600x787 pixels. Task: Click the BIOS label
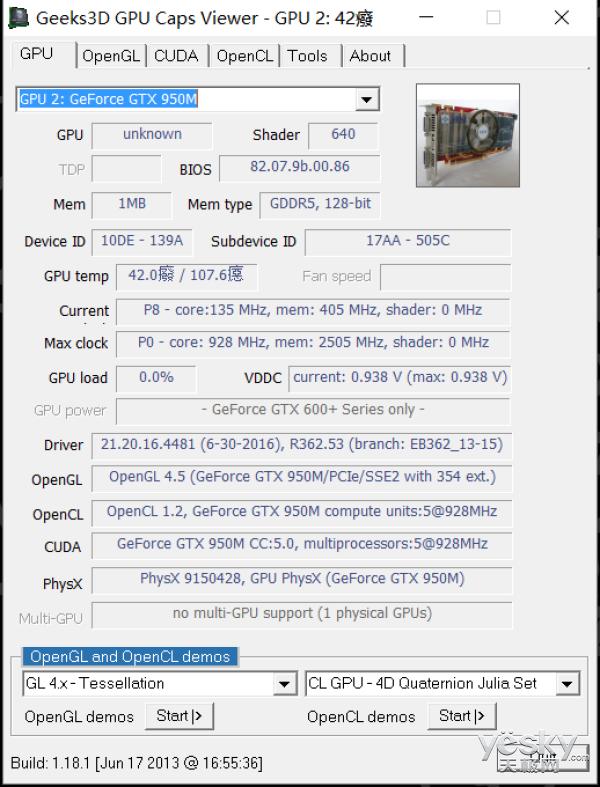[195, 170]
